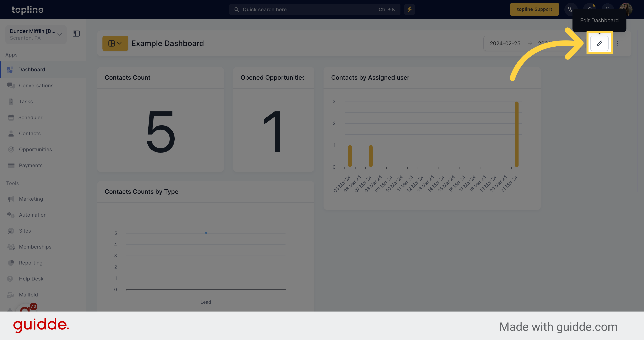Click the topline Support button
644x340 pixels.
534,9
